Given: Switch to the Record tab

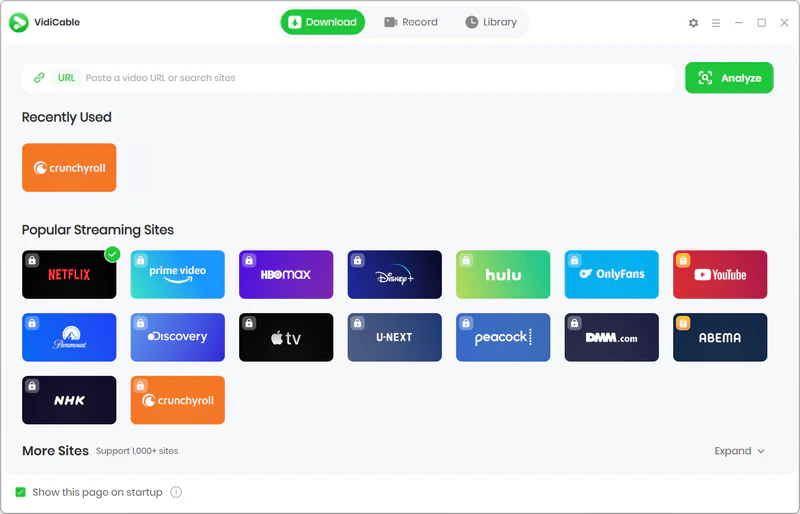Looking at the screenshot, I should pos(411,22).
